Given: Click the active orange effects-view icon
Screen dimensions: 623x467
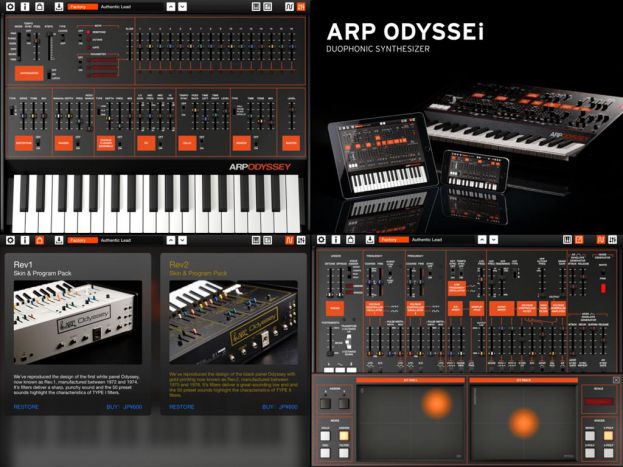Looking at the screenshot, I should [x=301, y=6].
